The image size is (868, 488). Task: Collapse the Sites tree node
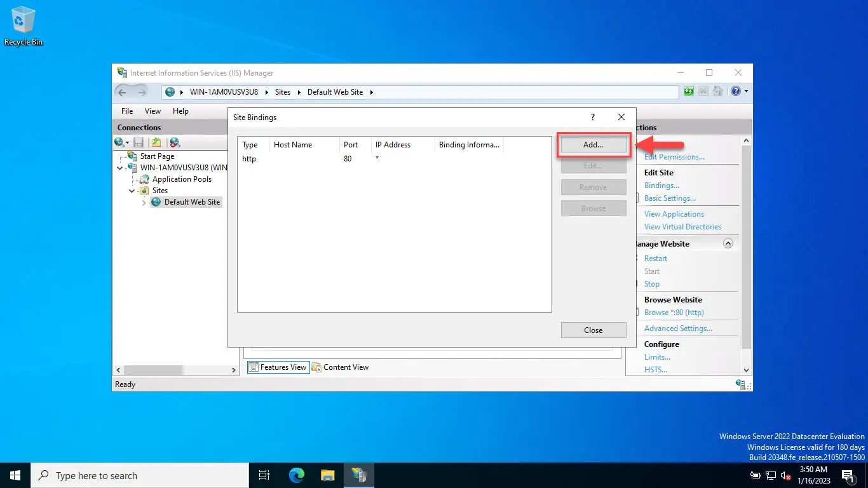pyautogui.click(x=132, y=191)
